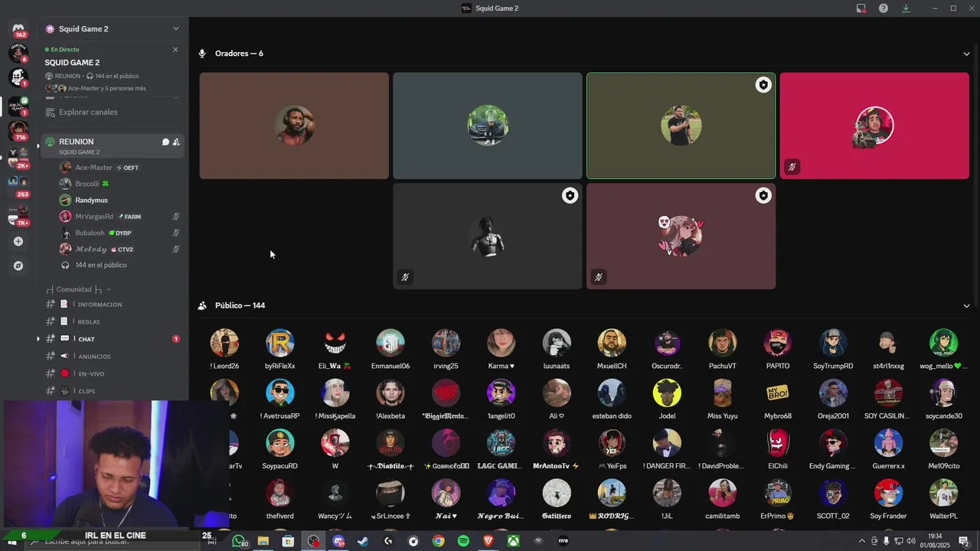Collapse the Público section chevron
Viewport: 980px width, 551px height.
(966, 305)
